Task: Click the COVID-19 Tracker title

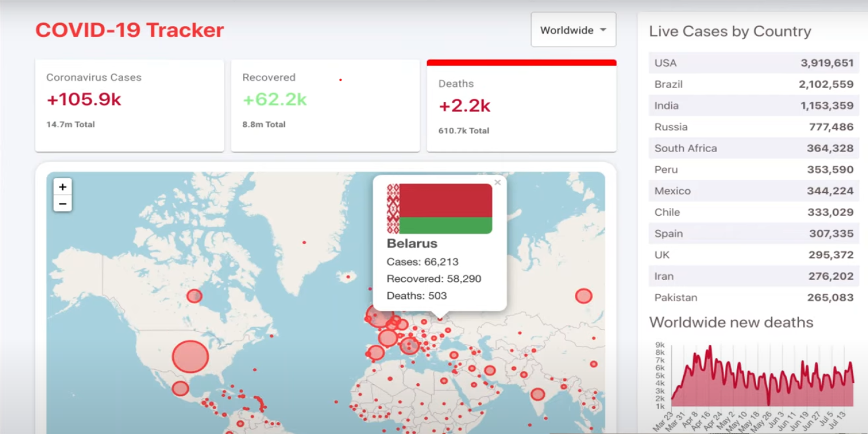Action: pos(129,30)
